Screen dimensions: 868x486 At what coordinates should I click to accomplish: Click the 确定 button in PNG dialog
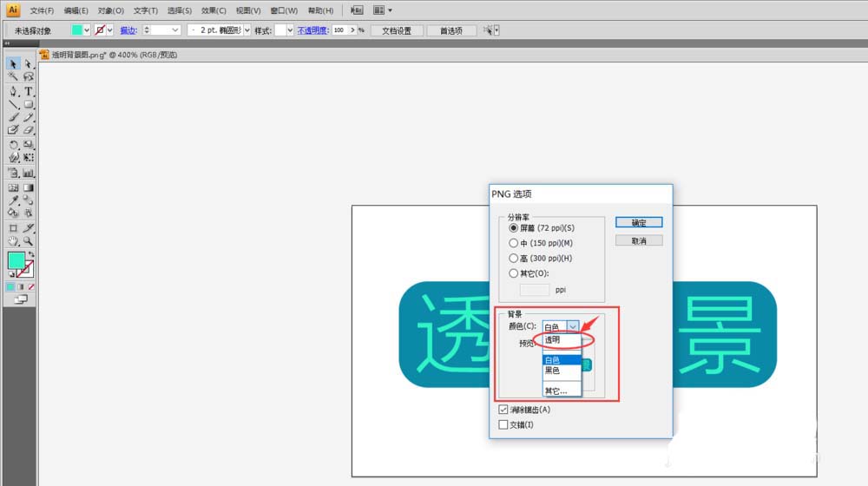click(639, 222)
